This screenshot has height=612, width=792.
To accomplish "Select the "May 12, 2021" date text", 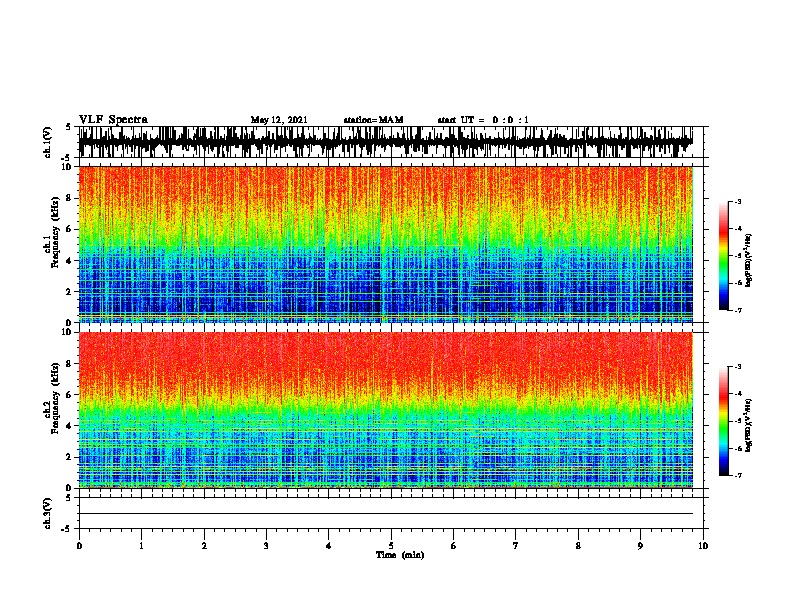I will [x=279, y=120].
